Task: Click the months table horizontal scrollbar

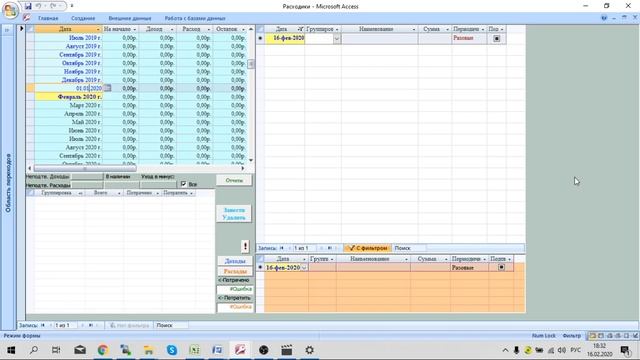Action: [x=85, y=168]
